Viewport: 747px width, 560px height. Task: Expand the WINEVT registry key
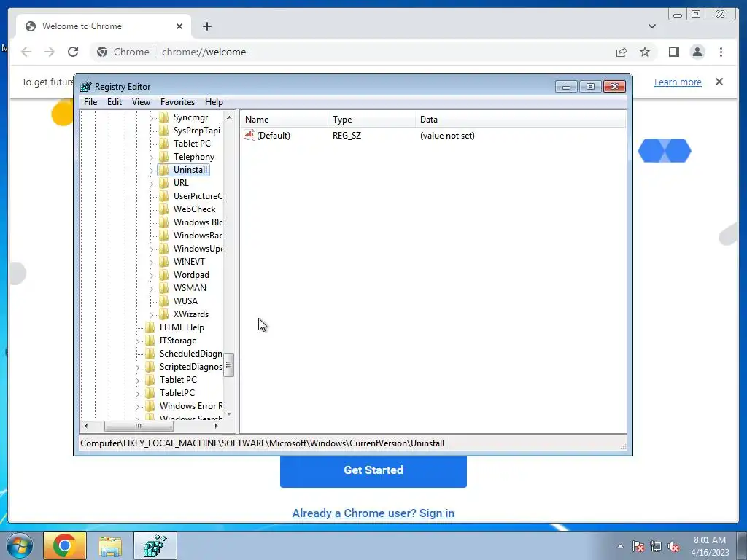coord(151,262)
